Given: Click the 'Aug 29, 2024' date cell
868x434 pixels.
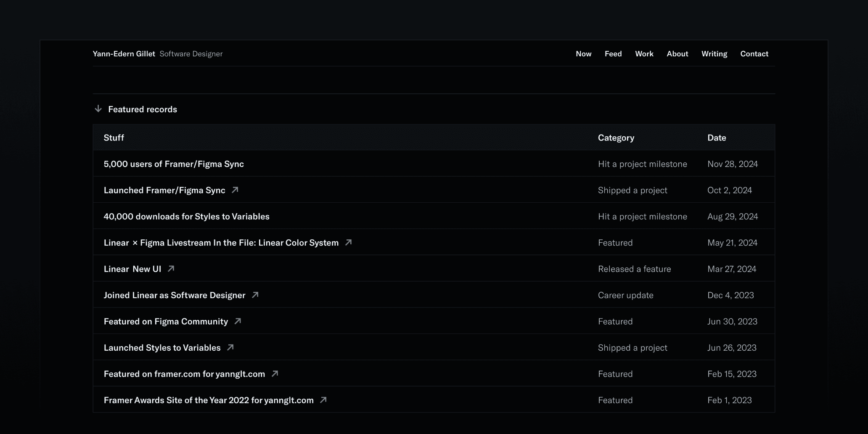Looking at the screenshot, I should [733, 216].
